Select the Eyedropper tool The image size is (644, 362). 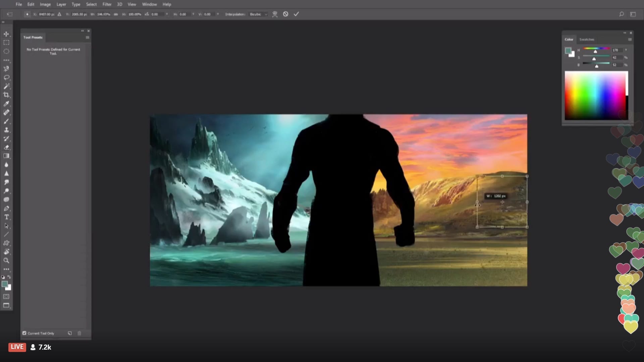6,104
